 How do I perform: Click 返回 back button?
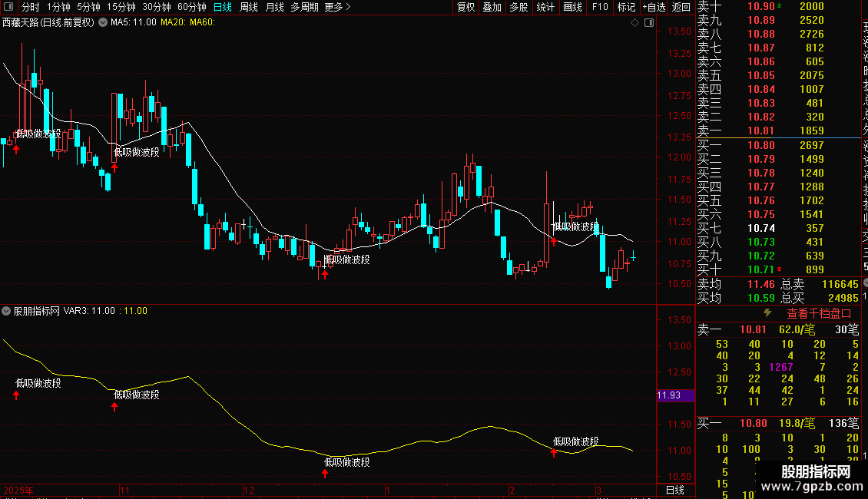coord(681,7)
